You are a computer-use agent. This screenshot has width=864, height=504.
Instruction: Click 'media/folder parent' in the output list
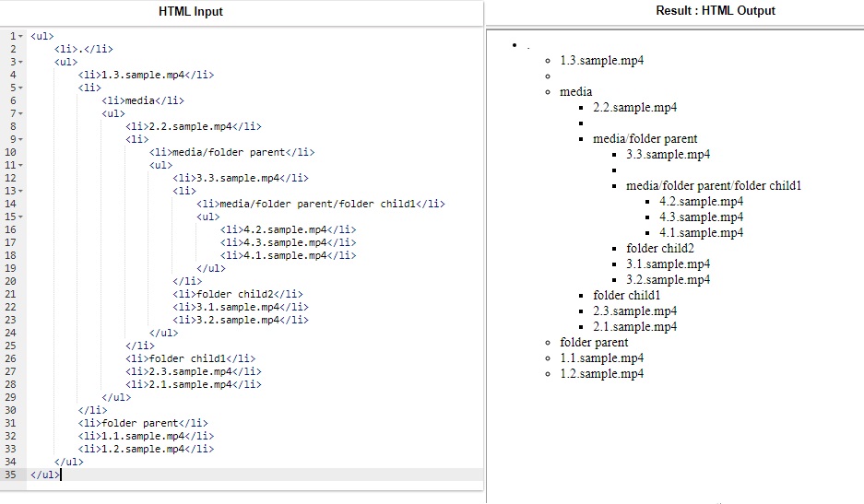pyautogui.click(x=645, y=139)
